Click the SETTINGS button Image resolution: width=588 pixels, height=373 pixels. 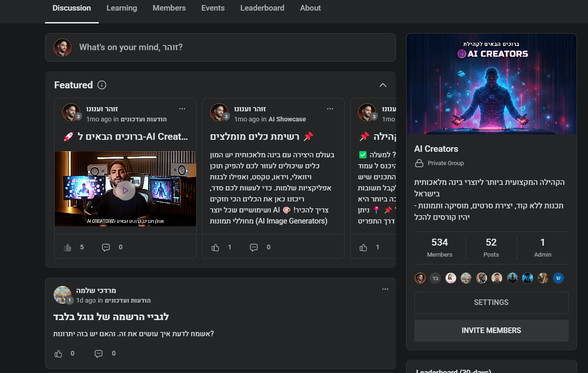coord(491,303)
